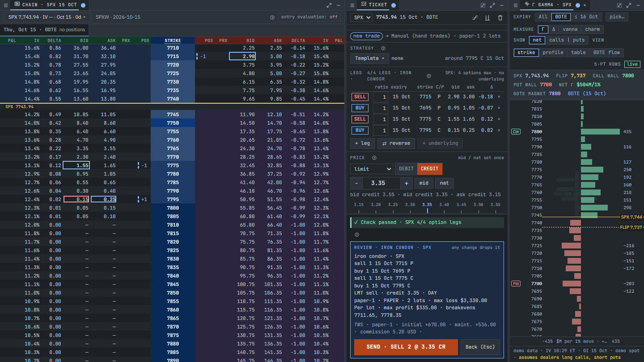
Task: Select CREDIT price type
Action: tap(430, 169)
